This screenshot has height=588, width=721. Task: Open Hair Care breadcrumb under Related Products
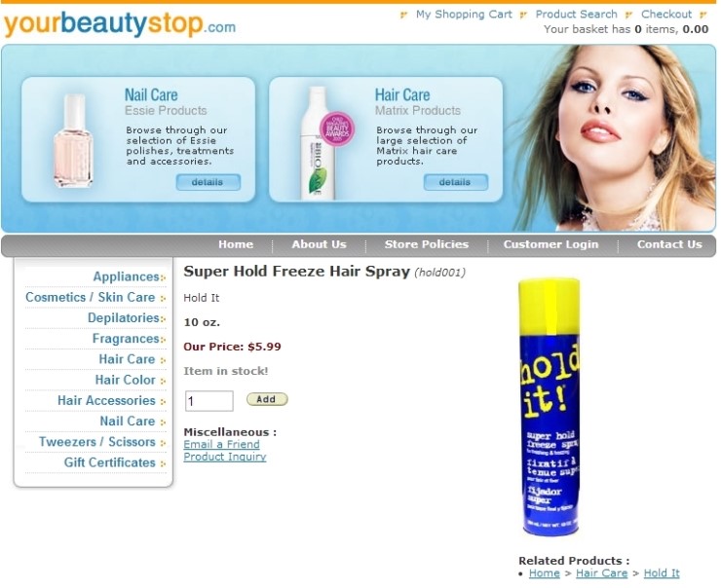[601, 572]
